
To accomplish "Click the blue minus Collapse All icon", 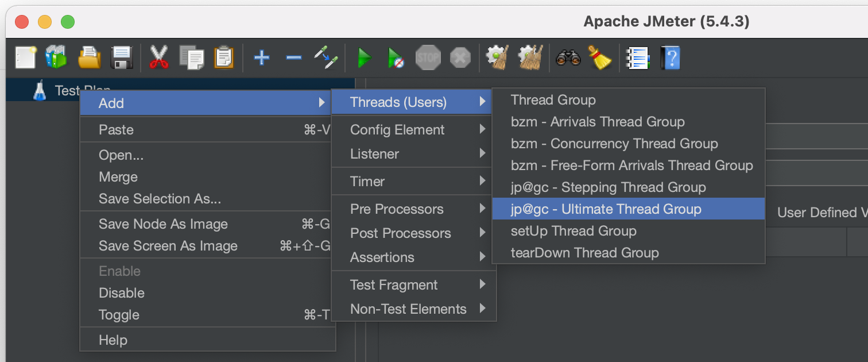I will click(293, 57).
